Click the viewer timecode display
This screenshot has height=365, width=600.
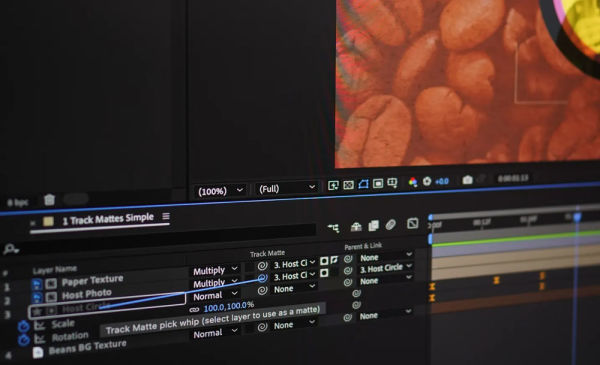513,178
